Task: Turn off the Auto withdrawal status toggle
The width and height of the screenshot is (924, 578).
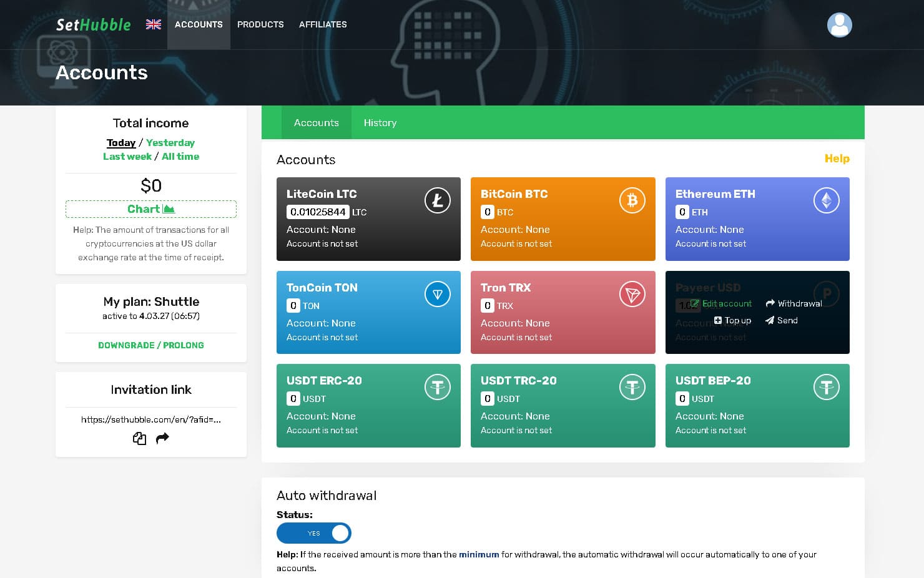Action: [x=314, y=533]
